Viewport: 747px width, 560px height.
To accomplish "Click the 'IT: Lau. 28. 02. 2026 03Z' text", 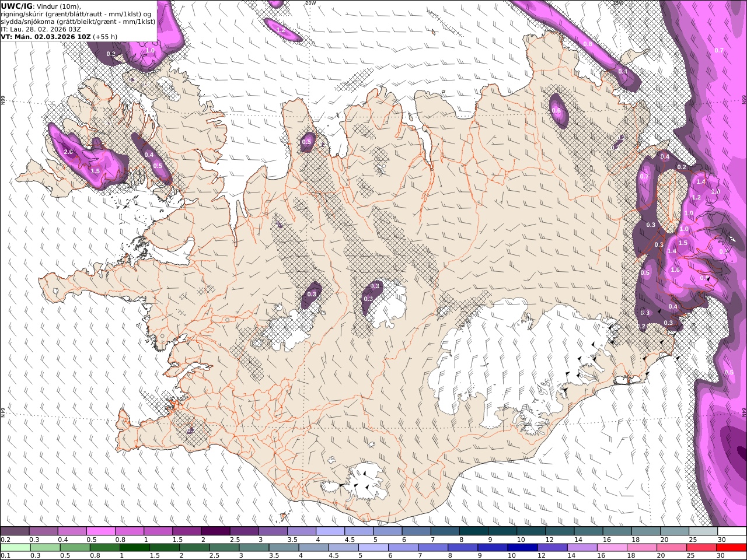I will point(41,29).
